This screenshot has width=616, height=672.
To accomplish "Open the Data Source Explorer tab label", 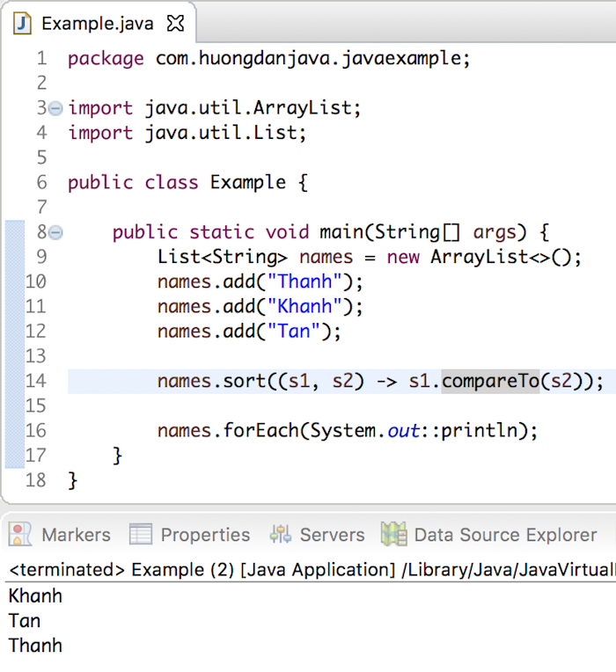I will pos(505,535).
